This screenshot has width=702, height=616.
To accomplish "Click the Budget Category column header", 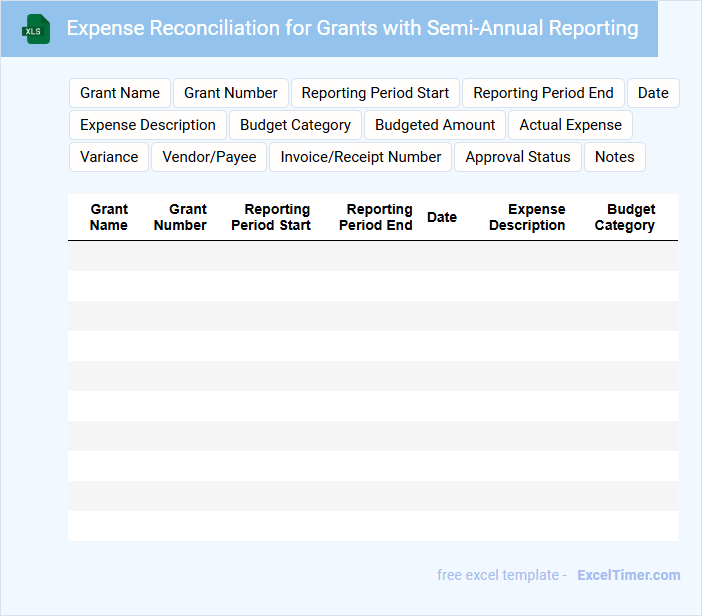I will pyautogui.click(x=625, y=217).
